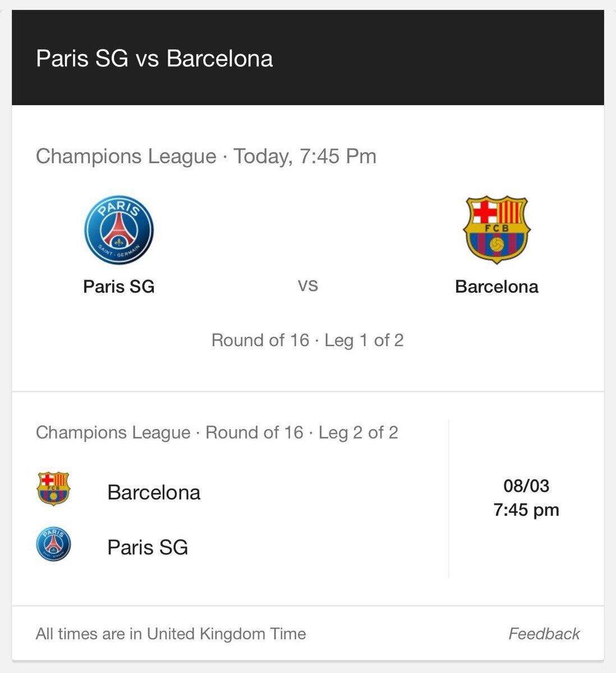Click the "Leg 1 of 2" text
Screen dimensions: 616x673
(364, 340)
